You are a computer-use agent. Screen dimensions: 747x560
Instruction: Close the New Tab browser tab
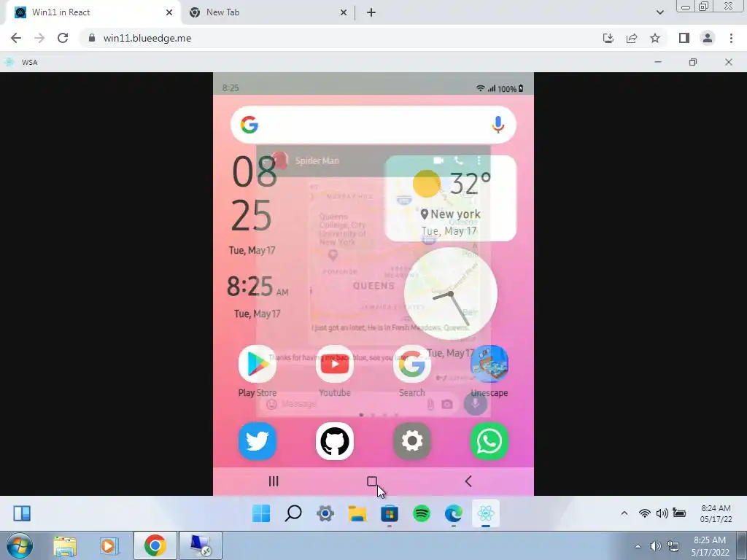coord(344,12)
